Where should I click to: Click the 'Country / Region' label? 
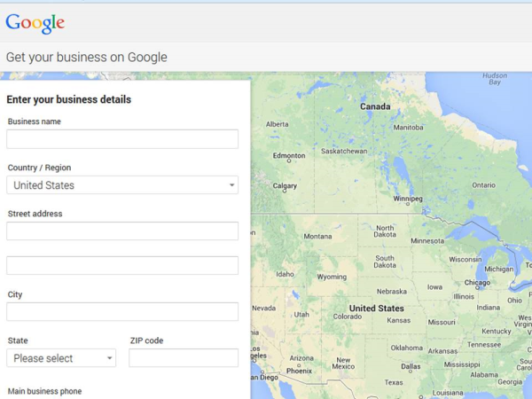pyautogui.click(x=39, y=168)
